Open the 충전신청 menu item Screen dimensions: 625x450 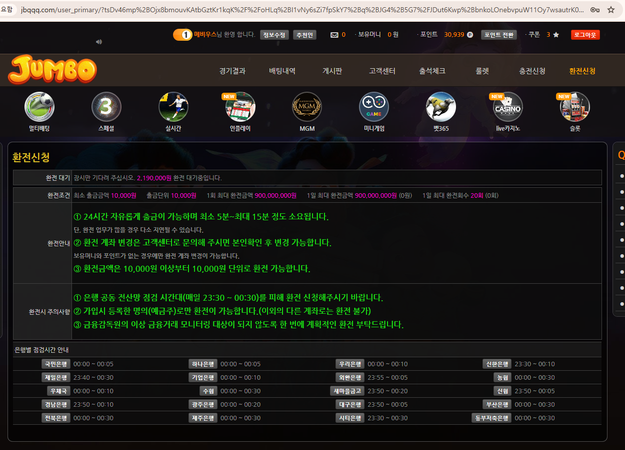click(532, 72)
